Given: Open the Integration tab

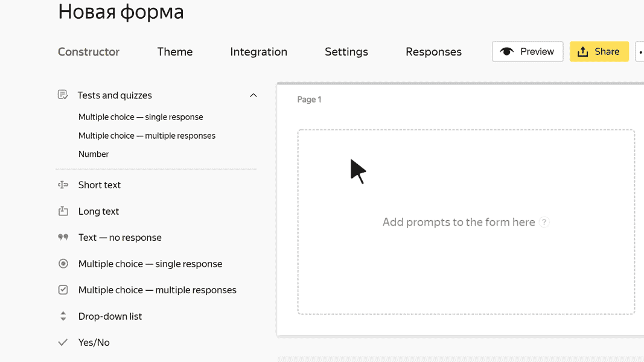Looking at the screenshot, I should 259,52.
